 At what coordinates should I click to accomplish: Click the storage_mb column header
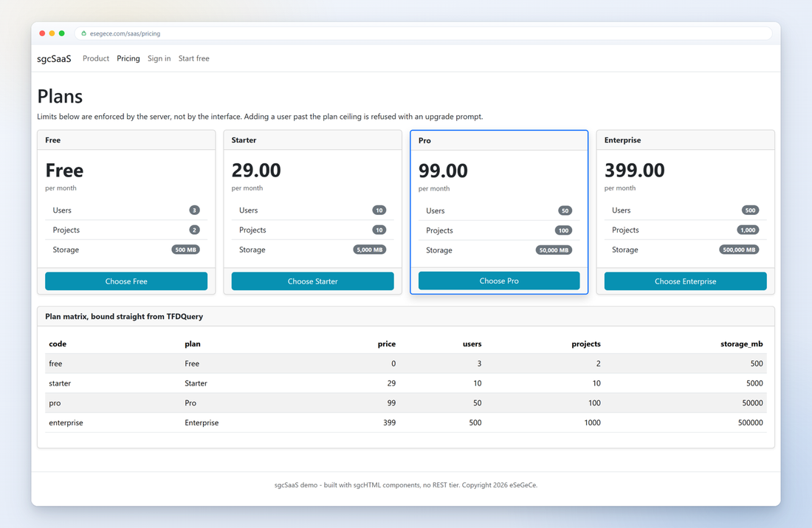click(742, 344)
